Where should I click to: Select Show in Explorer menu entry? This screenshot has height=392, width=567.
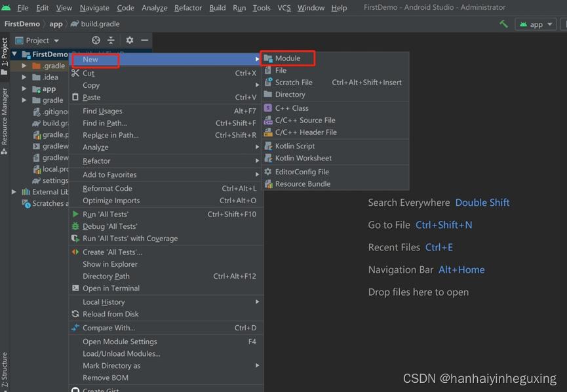(166, 264)
